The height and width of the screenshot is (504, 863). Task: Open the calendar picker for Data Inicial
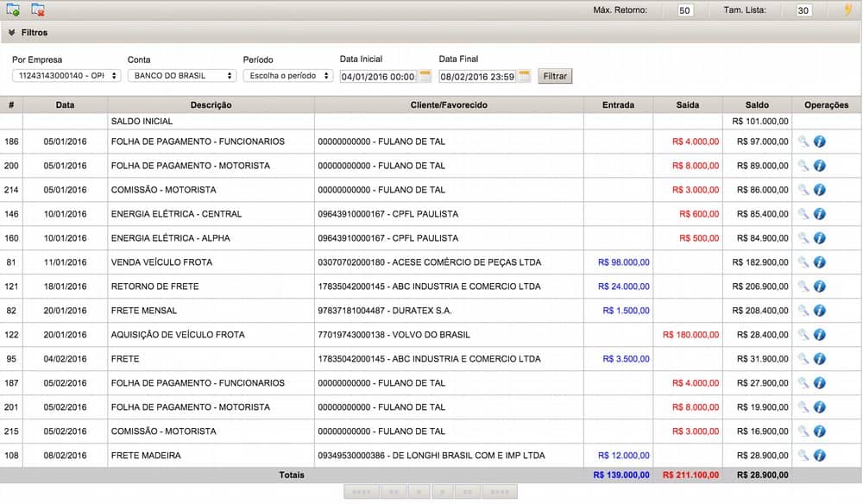click(425, 75)
